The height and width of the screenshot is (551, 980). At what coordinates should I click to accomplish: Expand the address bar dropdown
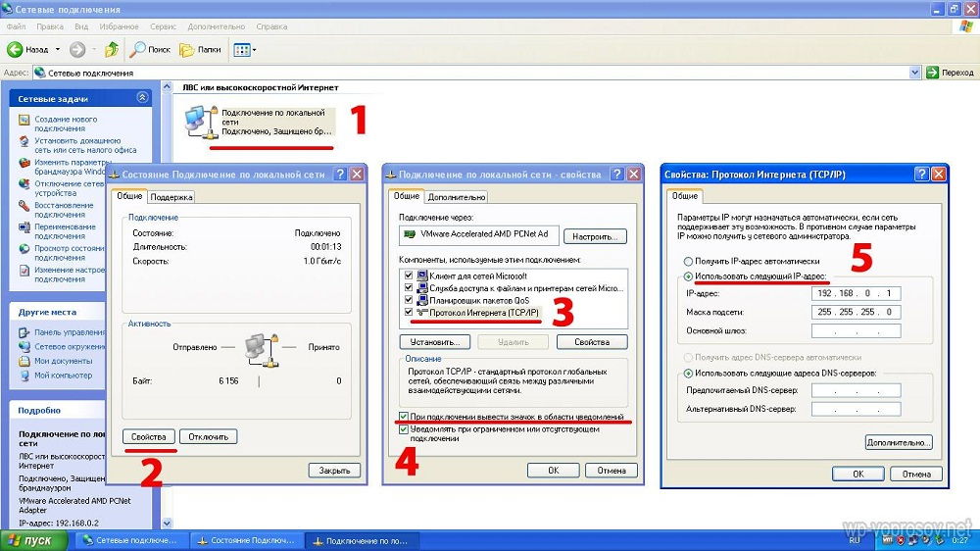[x=915, y=73]
